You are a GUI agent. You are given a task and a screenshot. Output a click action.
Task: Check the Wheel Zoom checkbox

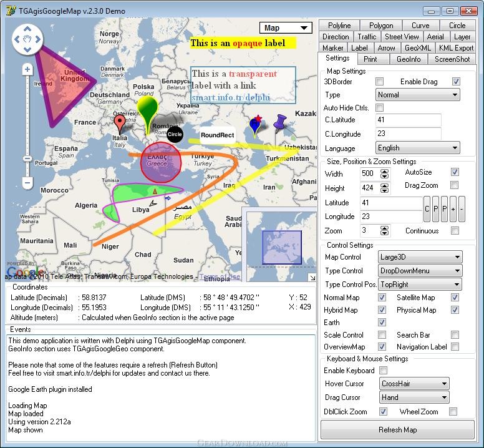pyautogui.click(x=453, y=412)
